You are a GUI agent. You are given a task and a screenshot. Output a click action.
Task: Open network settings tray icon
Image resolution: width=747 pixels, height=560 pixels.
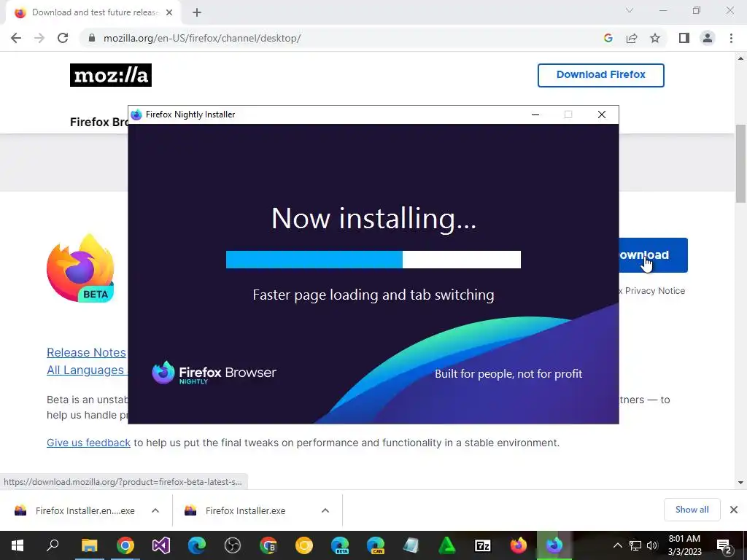[635, 545]
